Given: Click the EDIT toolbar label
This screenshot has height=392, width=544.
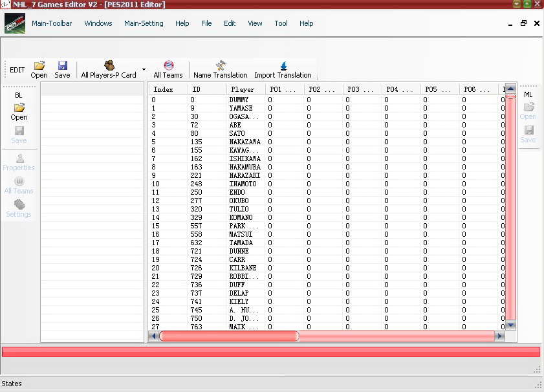Looking at the screenshot, I should pos(17,70).
